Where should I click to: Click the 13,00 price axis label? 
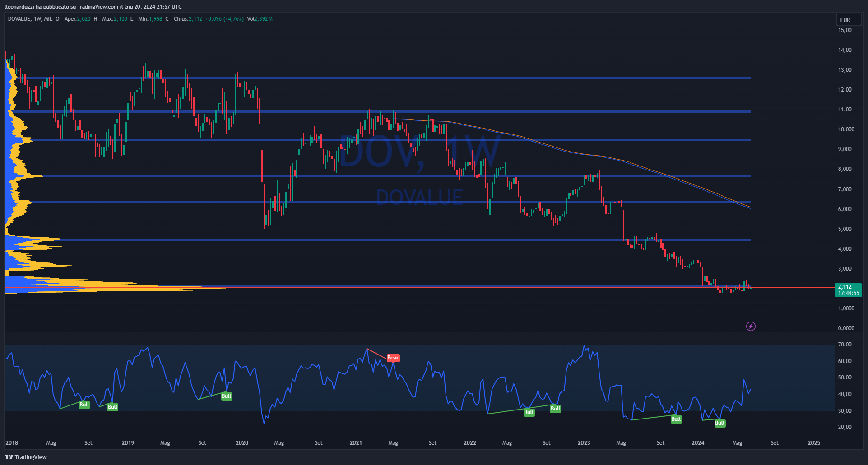coord(845,70)
